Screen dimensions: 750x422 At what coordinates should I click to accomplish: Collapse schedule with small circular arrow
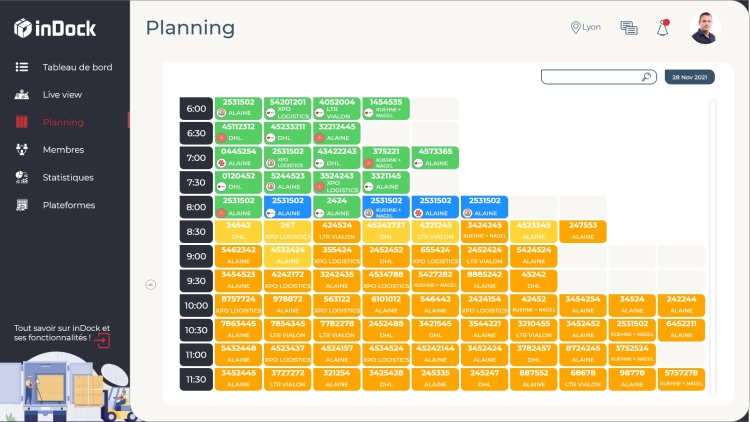coord(151,284)
